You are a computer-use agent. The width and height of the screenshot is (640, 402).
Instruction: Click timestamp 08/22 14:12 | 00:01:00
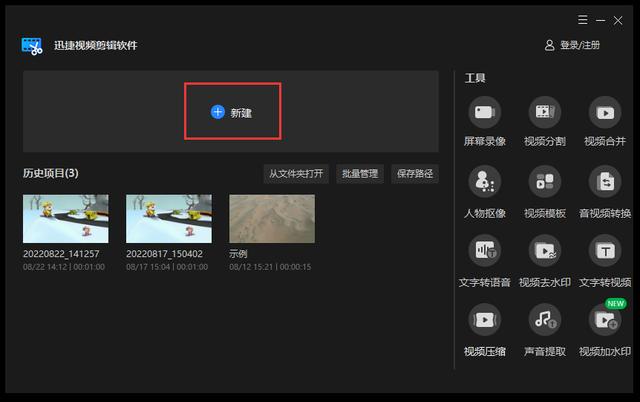(x=64, y=267)
